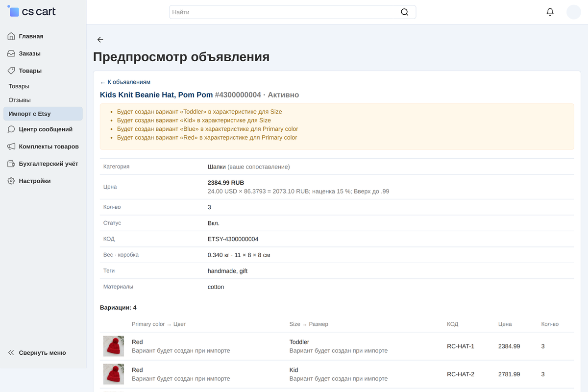
Task: Open the Red Kid hat thumbnail
Action: coord(114,374)
